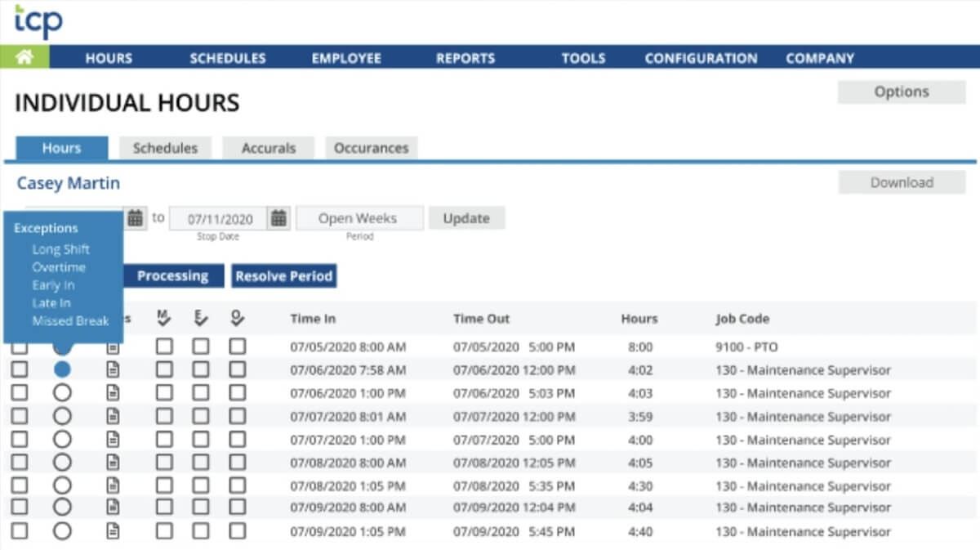Open calendar picker for stop date
The height and width of the screenshot is (550, 980).
click(x=279, y=218)
